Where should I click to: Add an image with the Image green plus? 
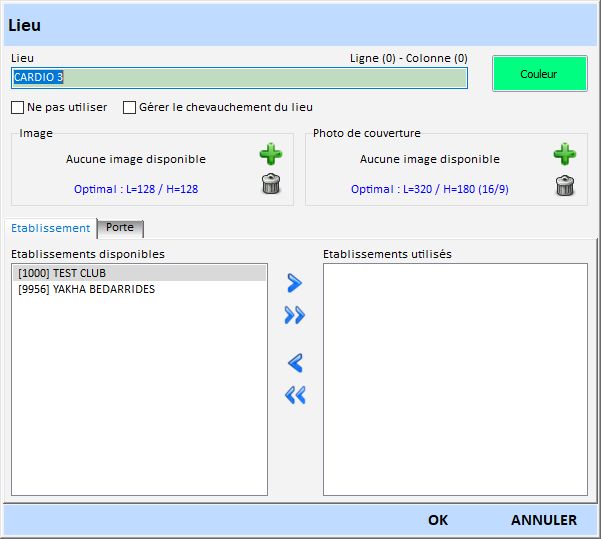coord(271,155)
